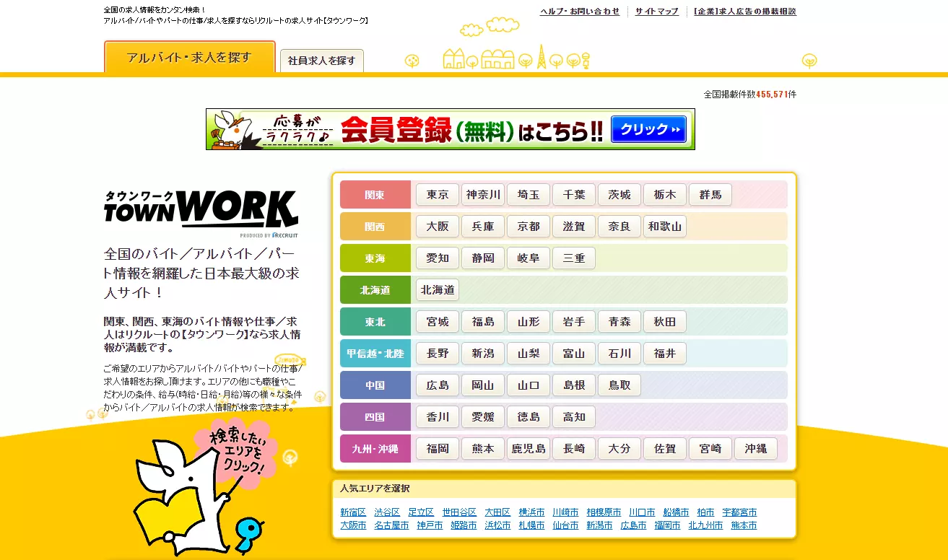This screenshot has width=948, height=560.
Task: Pick 三重 from the 東海 row
Action: point(574,258)
